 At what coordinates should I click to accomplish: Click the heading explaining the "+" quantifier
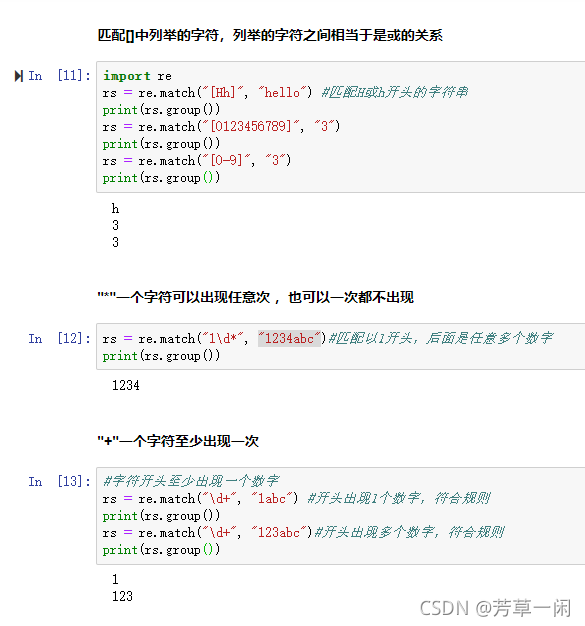[178, 442]
